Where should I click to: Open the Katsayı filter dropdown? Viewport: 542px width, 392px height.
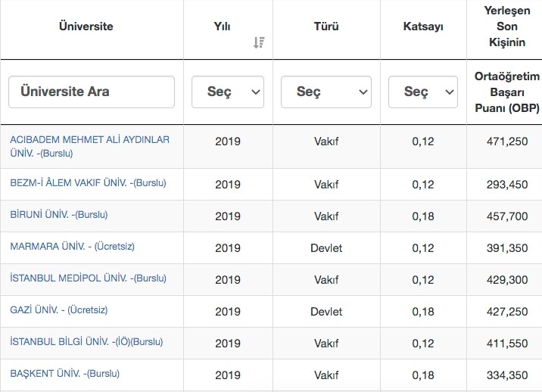[x=422, y=92]
